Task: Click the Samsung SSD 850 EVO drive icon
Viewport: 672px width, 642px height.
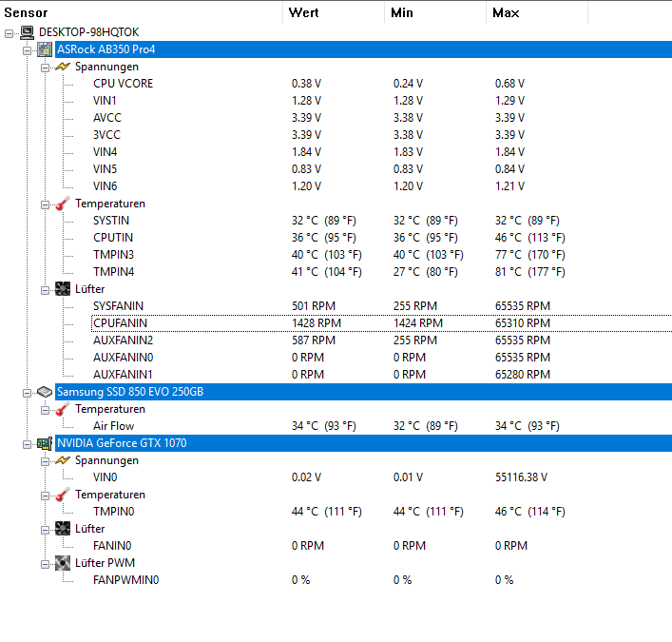Action: (x=45, y=392)
